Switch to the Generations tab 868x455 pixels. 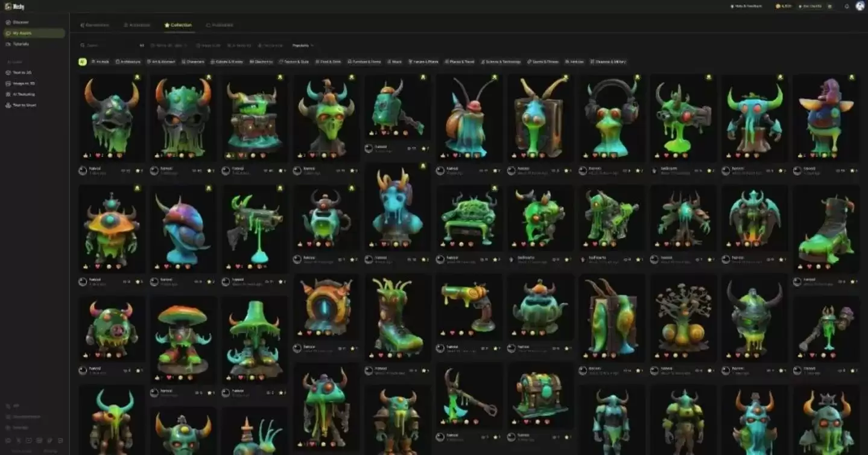pos(95,25)
